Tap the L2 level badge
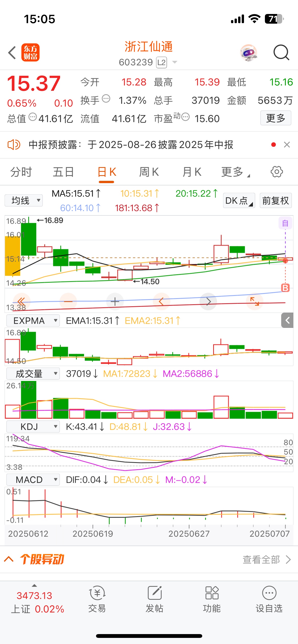Screen dimensions: 298x644 point(161,62)
